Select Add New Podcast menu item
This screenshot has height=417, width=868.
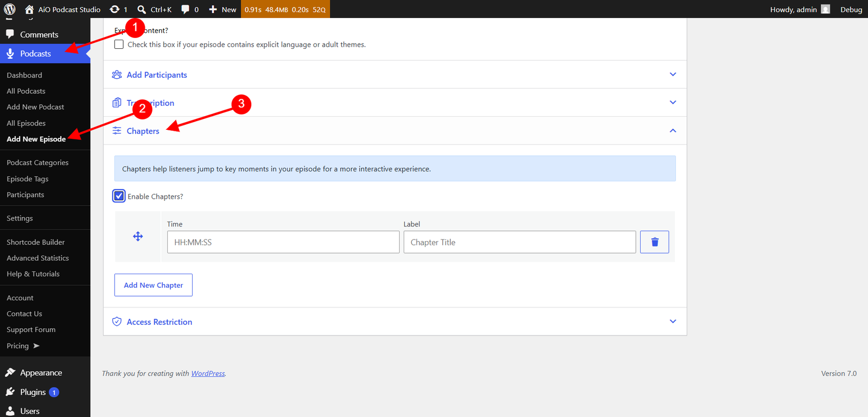pos(35,107)
